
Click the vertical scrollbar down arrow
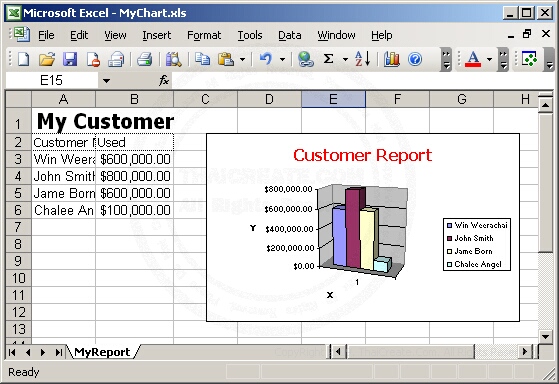tap(545, 336)
